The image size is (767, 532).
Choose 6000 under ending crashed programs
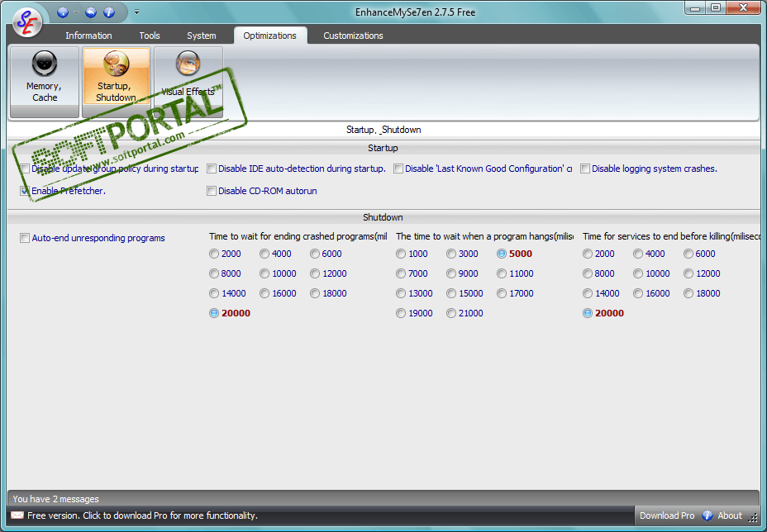tap(326, 254)
